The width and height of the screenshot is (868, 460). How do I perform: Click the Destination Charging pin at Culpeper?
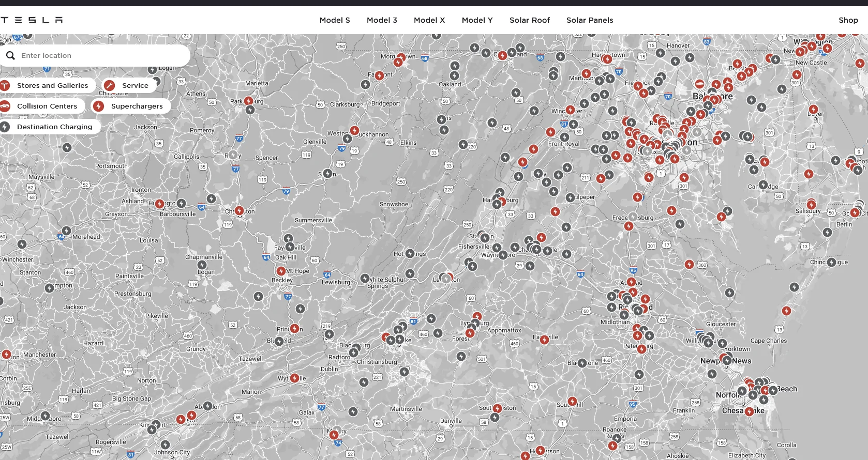pyautogui.click(x=570, y=197)
